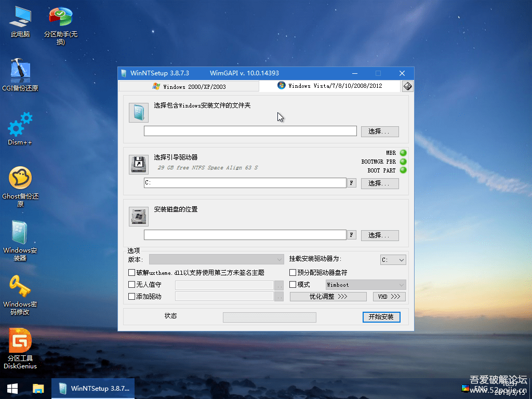Viewport: 532px width, 399px height.
Task: Click the tools icon right of the tabs
Action: 407,86
